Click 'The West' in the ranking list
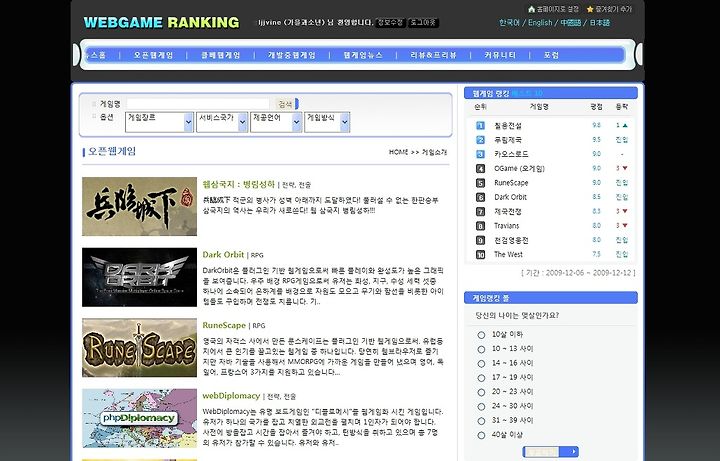The image size is (720, 461). (508, 254)
